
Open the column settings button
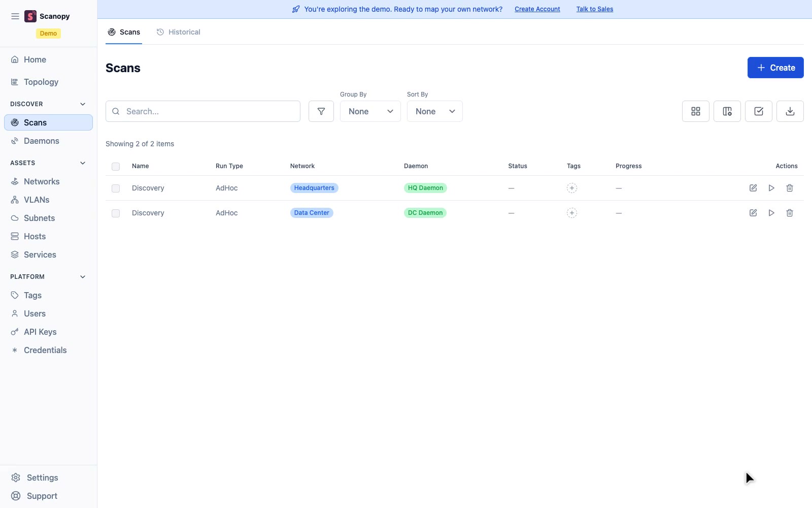(x=727, y=111)
